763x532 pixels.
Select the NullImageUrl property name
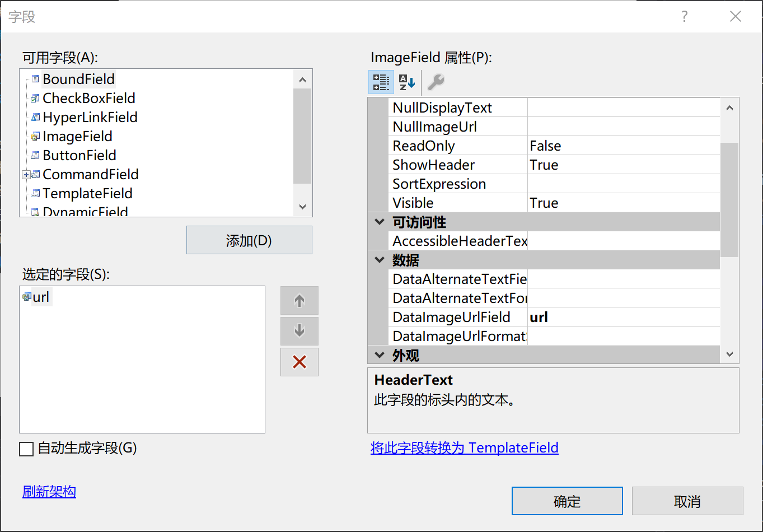435,127
